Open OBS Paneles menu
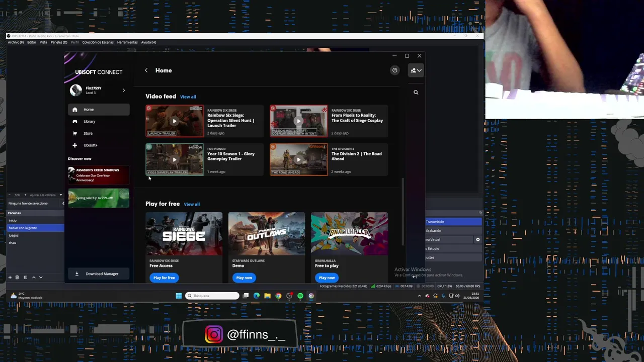 pyautogui.click(x=59, y=42)
